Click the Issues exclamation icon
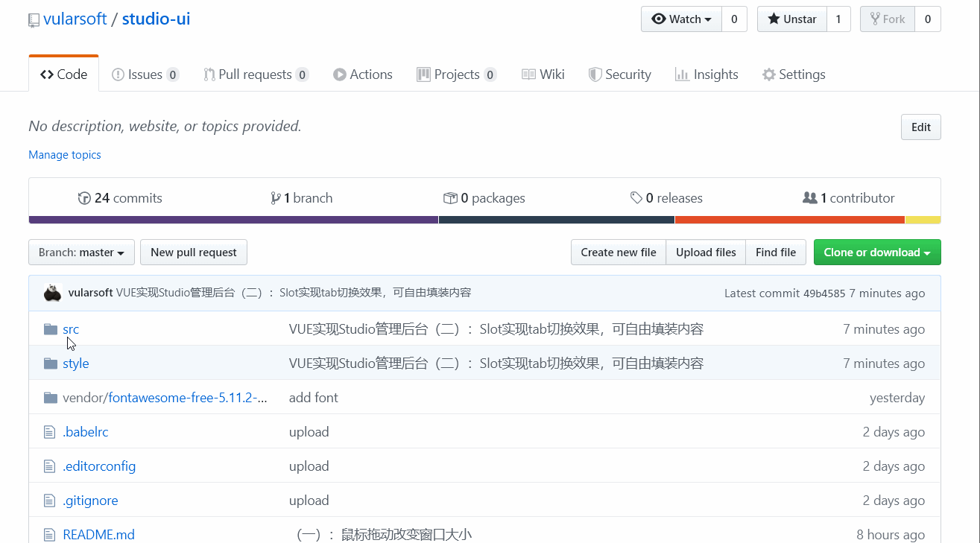Image resolution: width=980 pixels, height=543 pixels. [x=118, y=74]
